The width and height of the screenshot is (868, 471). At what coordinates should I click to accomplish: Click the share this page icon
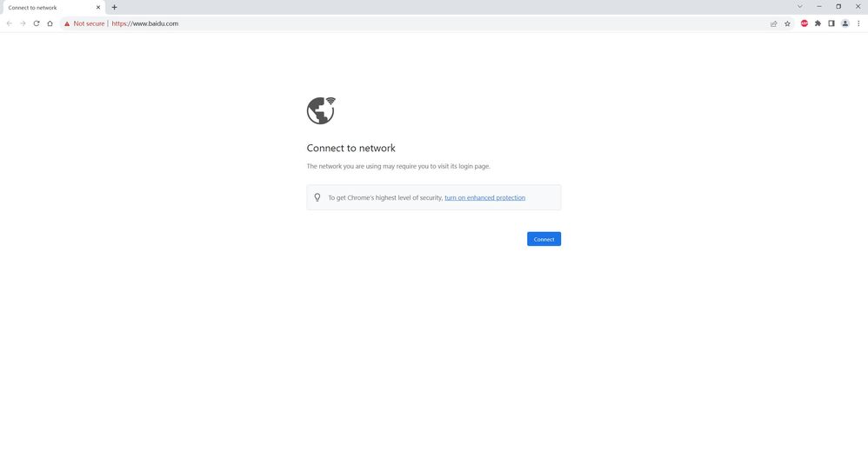(773, 23)
